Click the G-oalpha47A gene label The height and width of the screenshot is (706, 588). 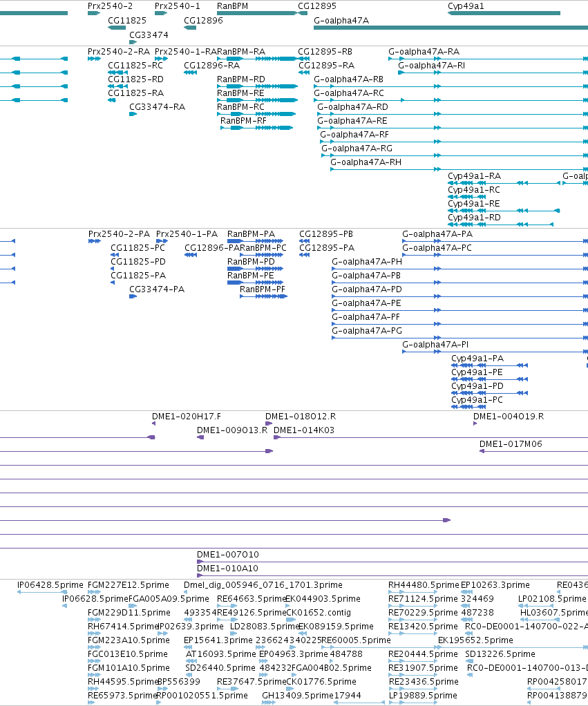click(341, 21)
